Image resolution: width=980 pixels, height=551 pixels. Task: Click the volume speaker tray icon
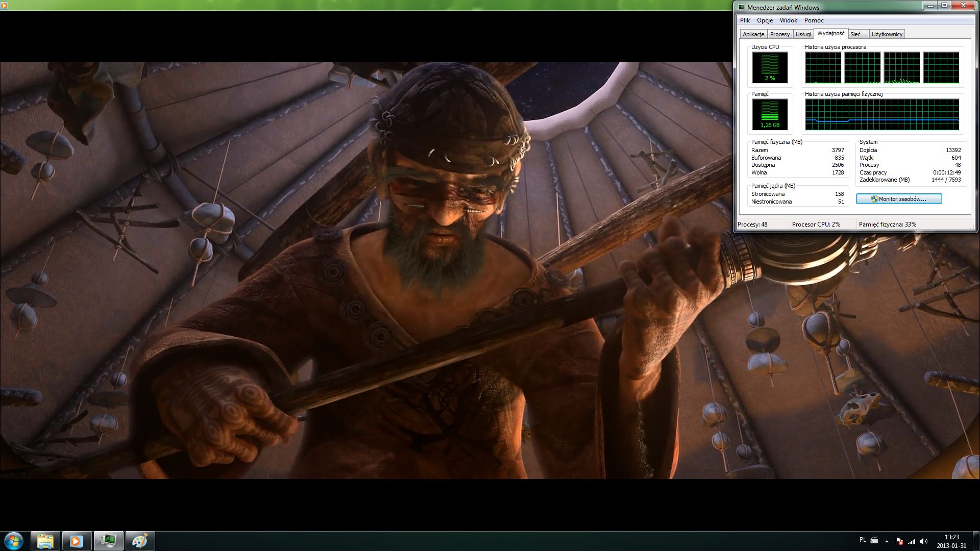tap(924, 541)
